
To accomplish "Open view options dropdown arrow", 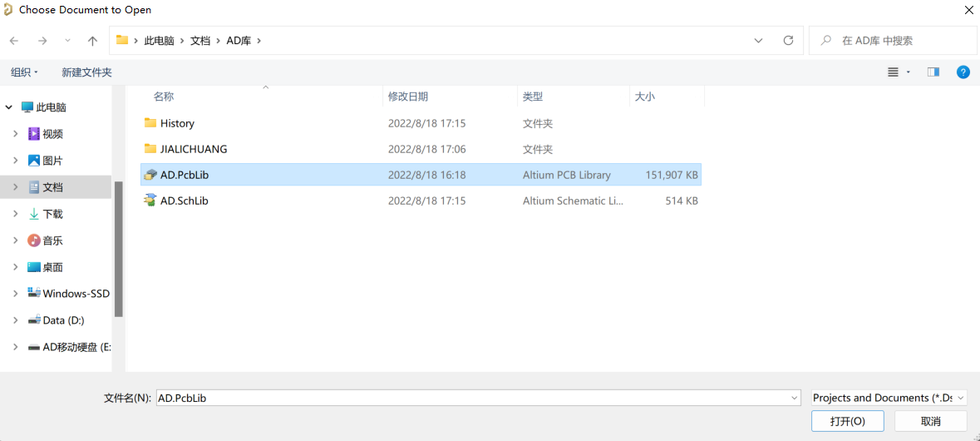I will click(909, 72).
